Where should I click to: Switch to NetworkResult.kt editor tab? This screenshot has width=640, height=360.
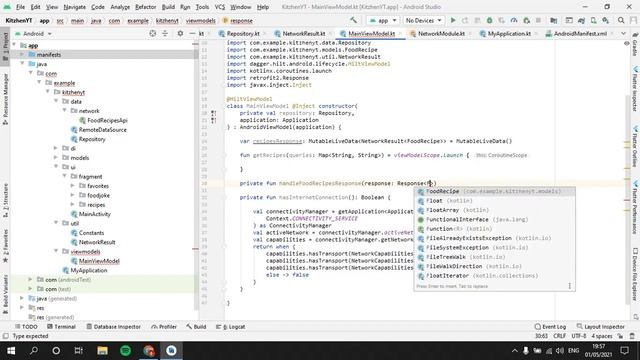(x=303, y=33)
